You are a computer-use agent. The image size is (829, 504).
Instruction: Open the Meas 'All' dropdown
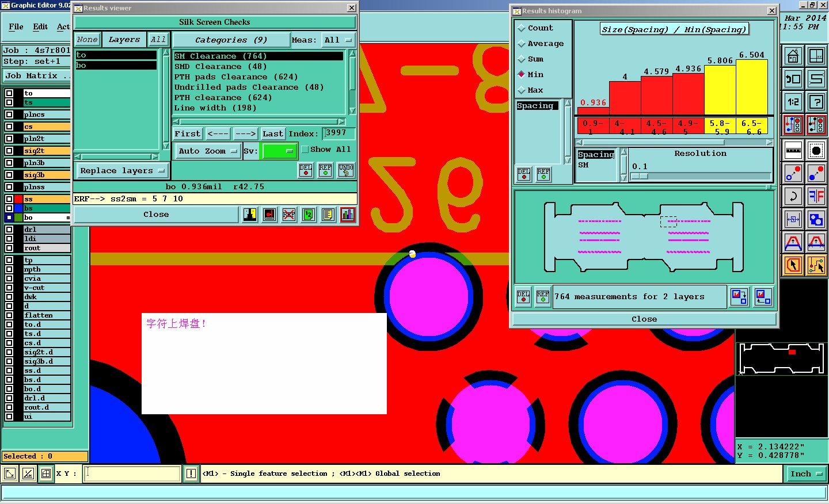tap(337, 40)
